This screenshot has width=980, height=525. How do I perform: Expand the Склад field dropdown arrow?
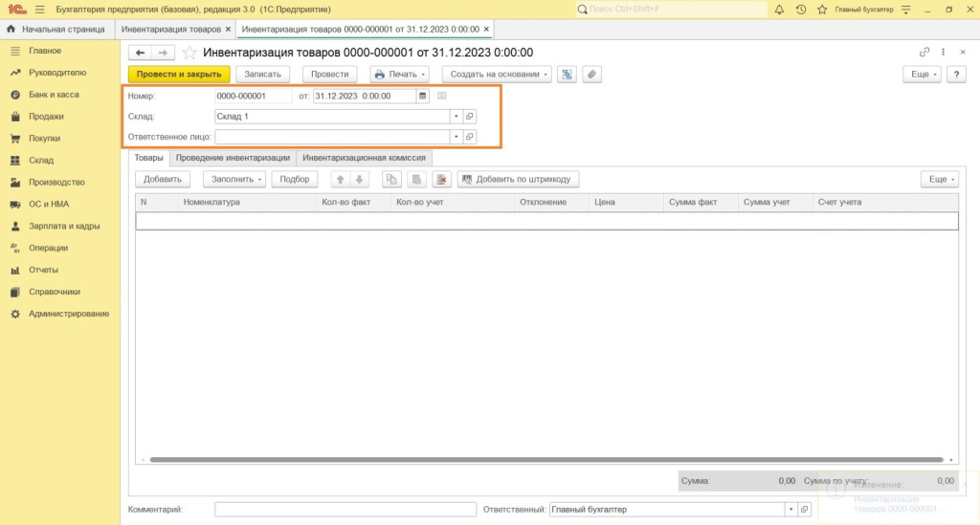click(x=457, y=116)
